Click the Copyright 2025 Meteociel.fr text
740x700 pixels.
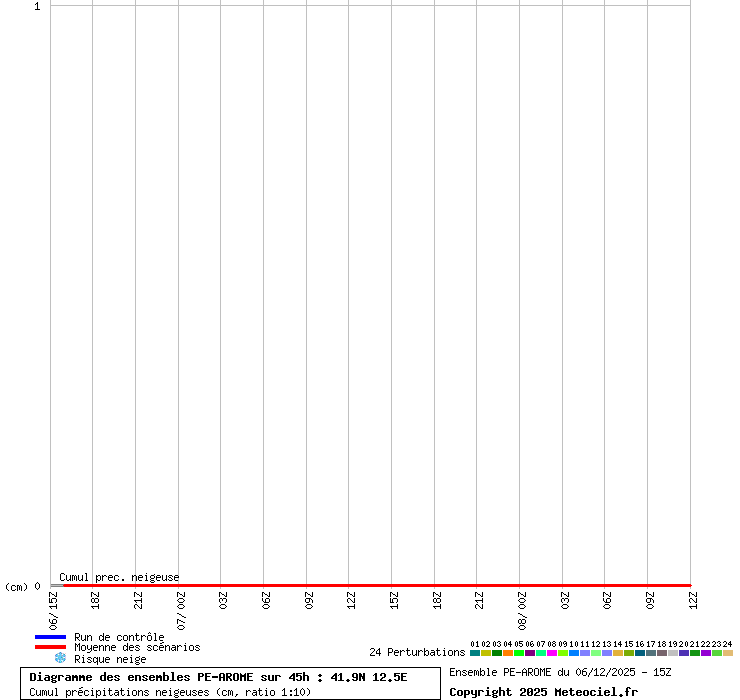543,692
